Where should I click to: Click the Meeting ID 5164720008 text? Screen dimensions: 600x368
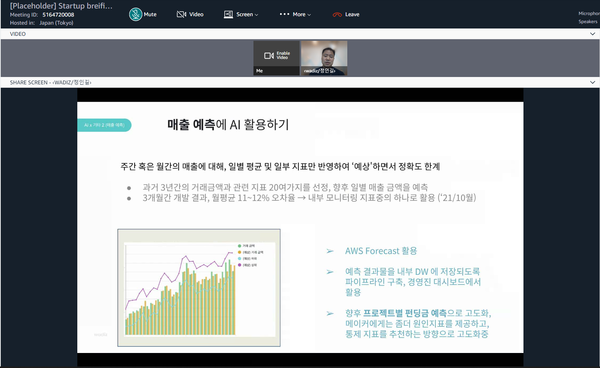click(42, 15)
